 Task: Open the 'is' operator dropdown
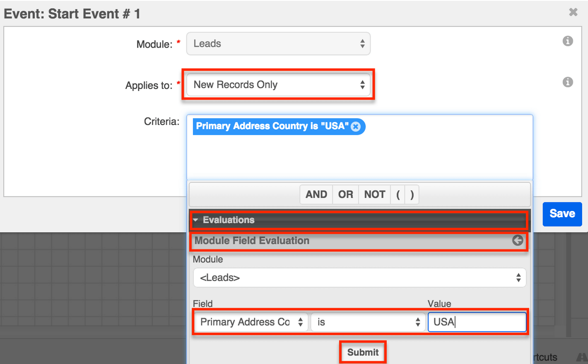[x=368, y=322]
